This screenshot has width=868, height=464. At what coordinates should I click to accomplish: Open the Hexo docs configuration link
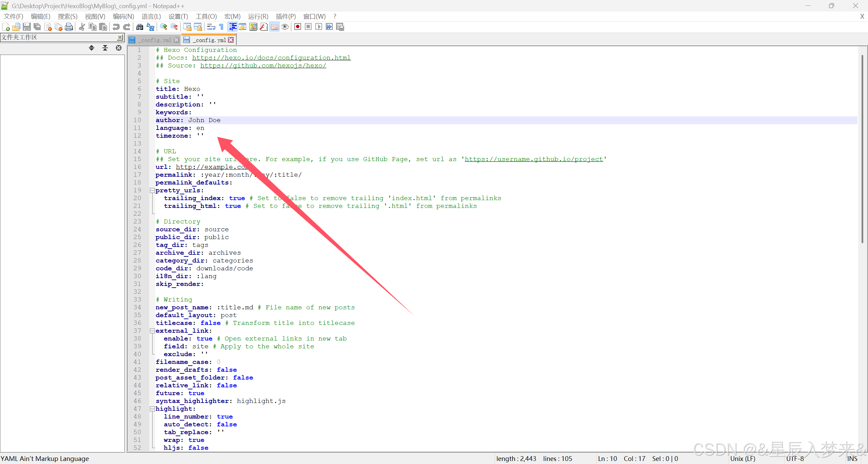tap(271, 58)
